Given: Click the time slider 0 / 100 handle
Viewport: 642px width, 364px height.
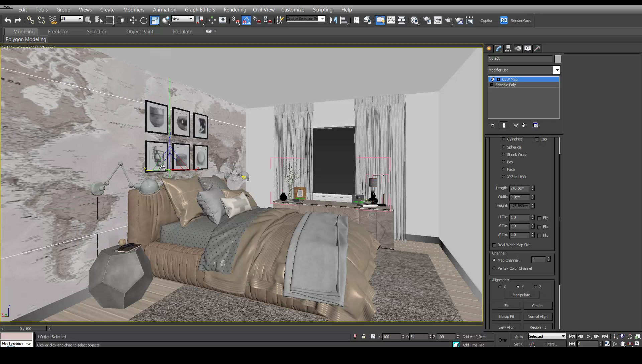Looking at the screenshot, I should tap(25, 329).
